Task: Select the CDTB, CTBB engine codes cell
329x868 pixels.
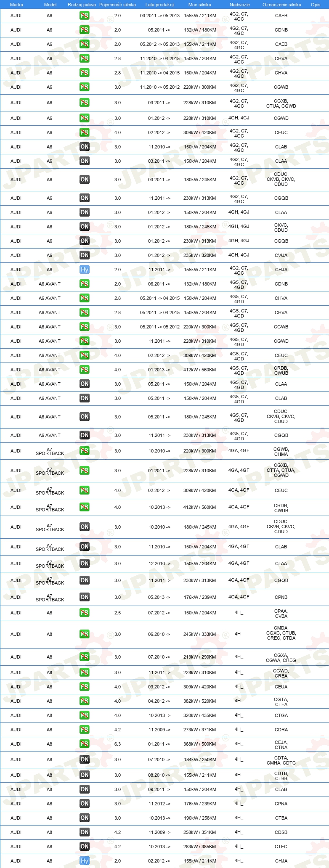Action: (281, 776)
